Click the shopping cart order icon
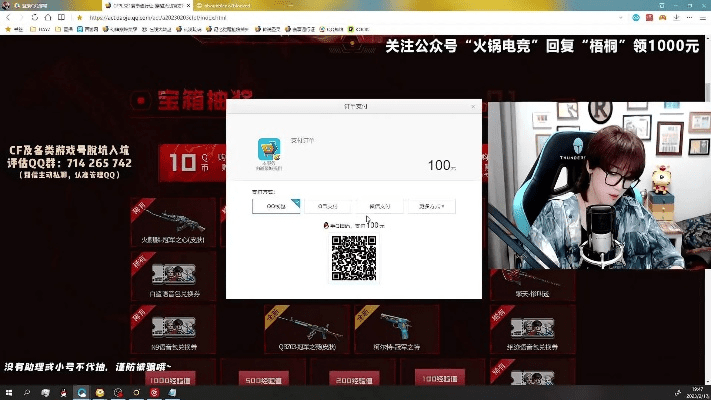 pyautogui.click(x=269, y=150)
